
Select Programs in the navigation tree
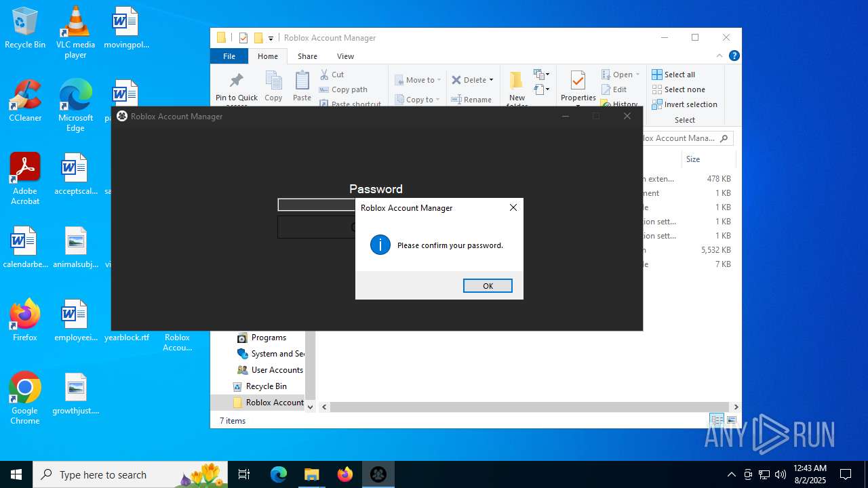[269, 338]
